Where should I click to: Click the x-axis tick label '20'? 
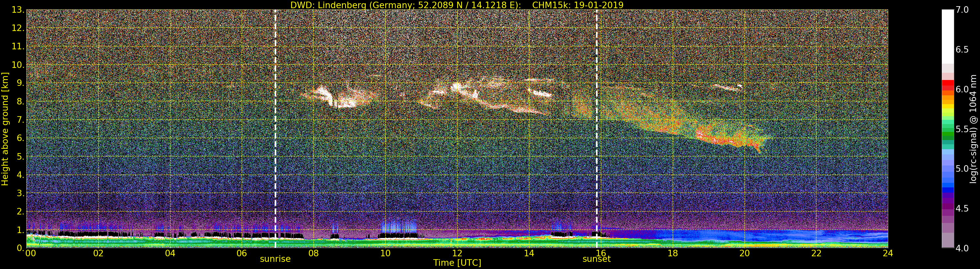point(745,253)
